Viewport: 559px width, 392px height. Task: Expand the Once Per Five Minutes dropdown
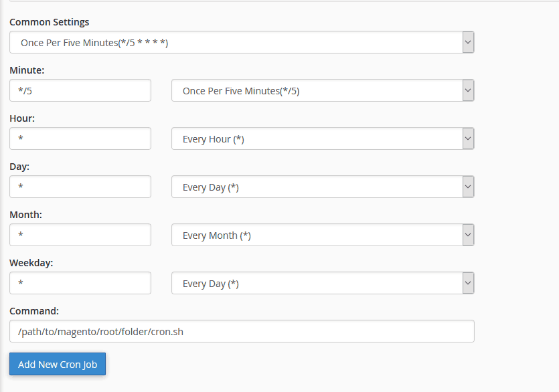[321, 90]
